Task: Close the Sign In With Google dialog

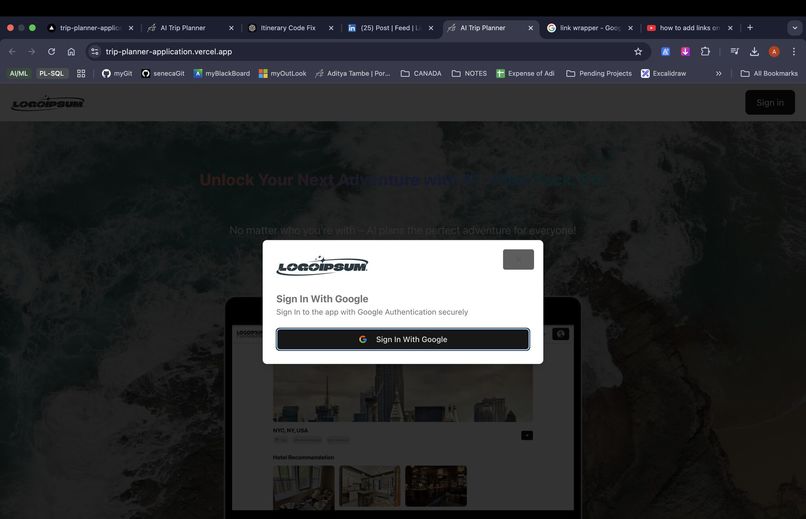Action: pyautogui.click(x=518, y=260)
